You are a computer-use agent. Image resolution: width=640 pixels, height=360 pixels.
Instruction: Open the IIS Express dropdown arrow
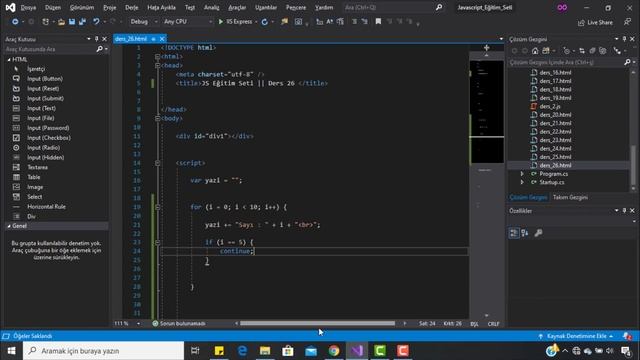(x=256, y=22)
